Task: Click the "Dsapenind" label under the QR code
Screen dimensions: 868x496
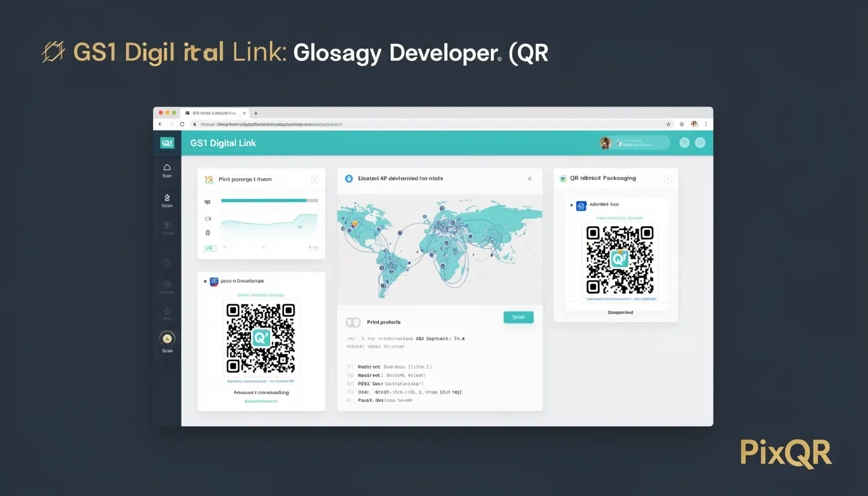Action: 621,313
